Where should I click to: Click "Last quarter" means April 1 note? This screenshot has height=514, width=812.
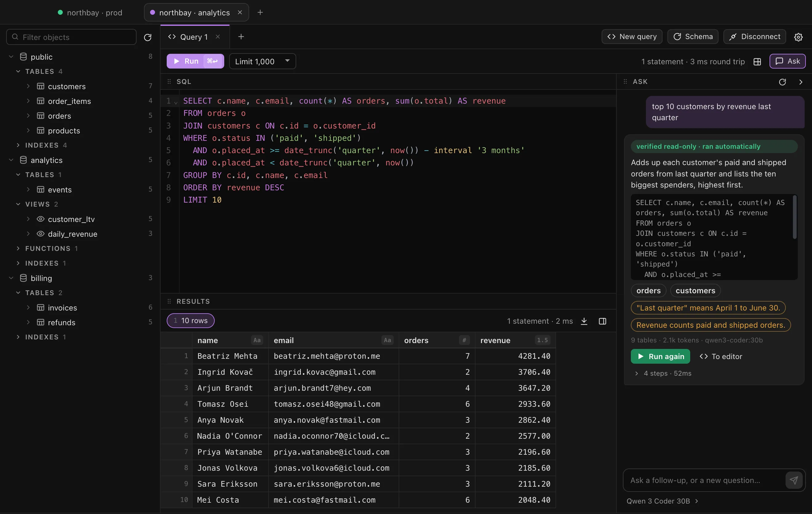708,308
